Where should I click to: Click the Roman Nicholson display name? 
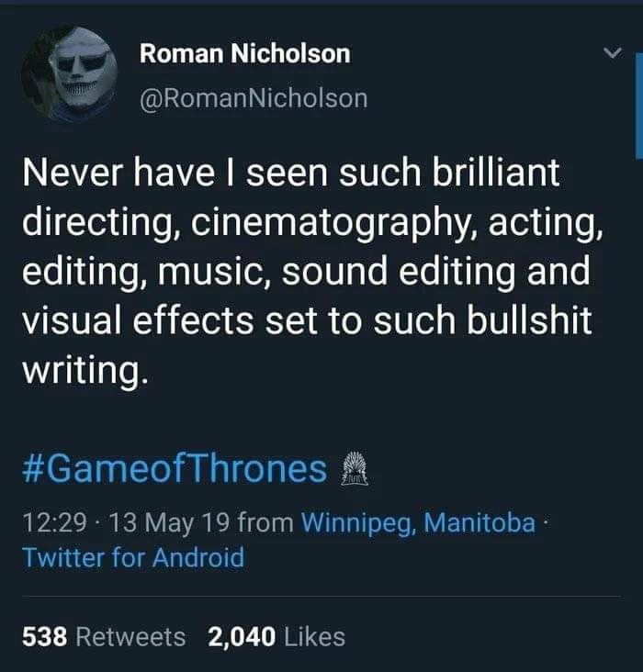coord(244,54)
